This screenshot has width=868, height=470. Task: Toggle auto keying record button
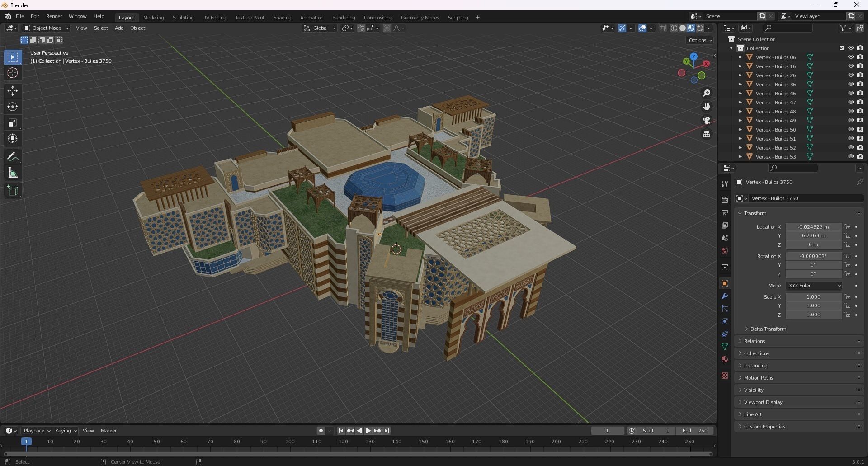[x=321, y=431]
